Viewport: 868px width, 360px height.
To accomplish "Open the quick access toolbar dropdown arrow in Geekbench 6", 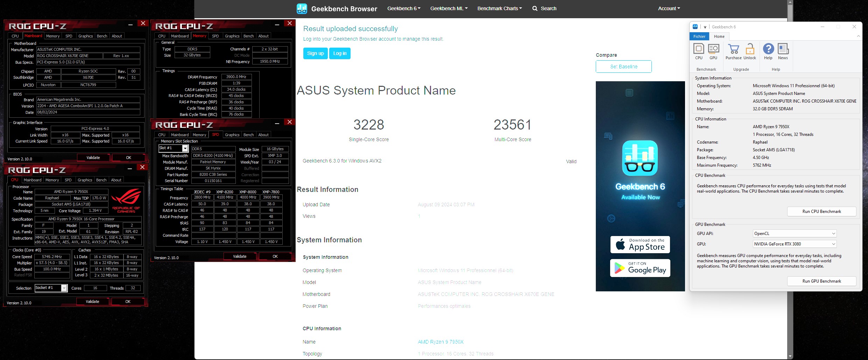I will [705, 27].
